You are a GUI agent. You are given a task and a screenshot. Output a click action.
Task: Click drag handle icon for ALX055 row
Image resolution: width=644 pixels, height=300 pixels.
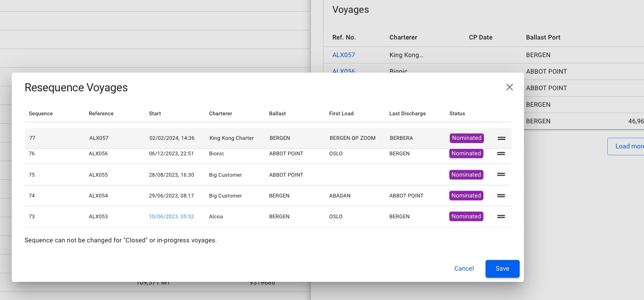[501, 175]
